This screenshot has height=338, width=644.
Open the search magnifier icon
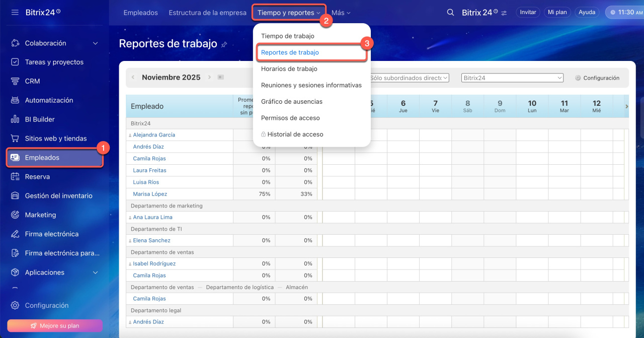[450, 12]
